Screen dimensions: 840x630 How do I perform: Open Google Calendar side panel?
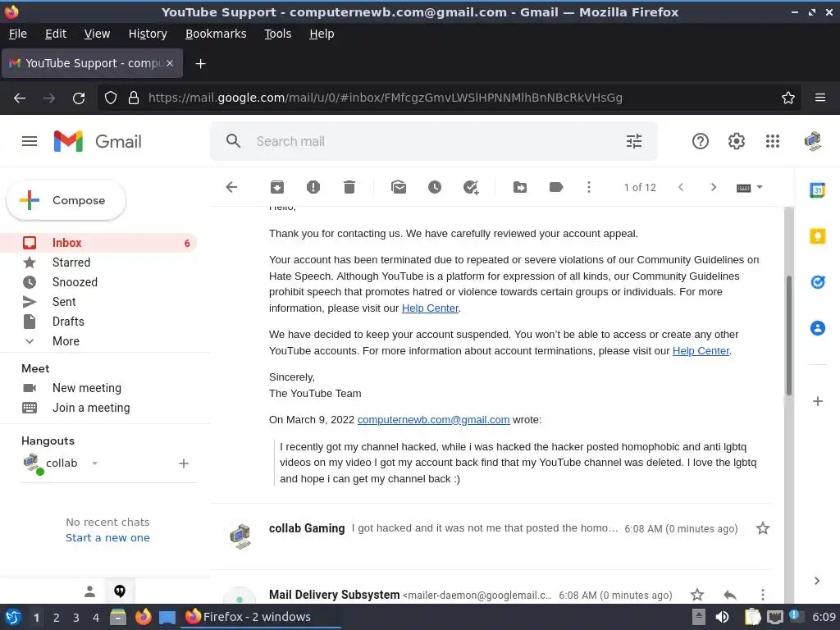(x=818, y=189)
